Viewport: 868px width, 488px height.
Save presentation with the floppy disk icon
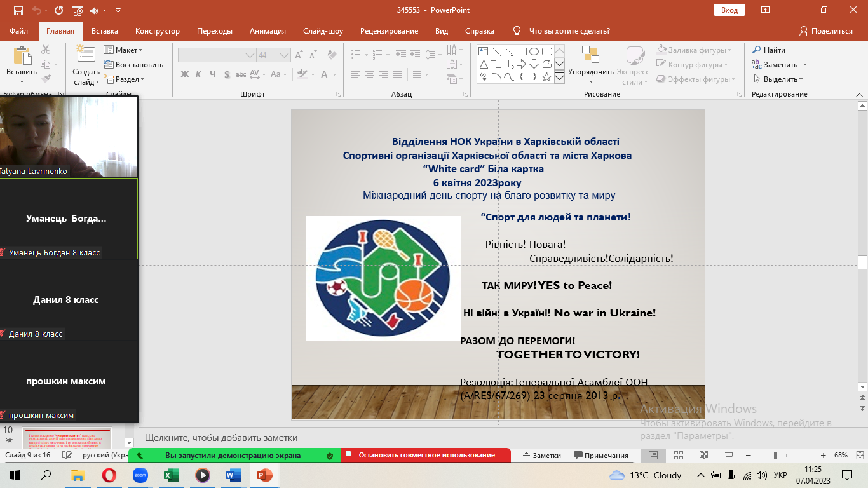point(18,11)
